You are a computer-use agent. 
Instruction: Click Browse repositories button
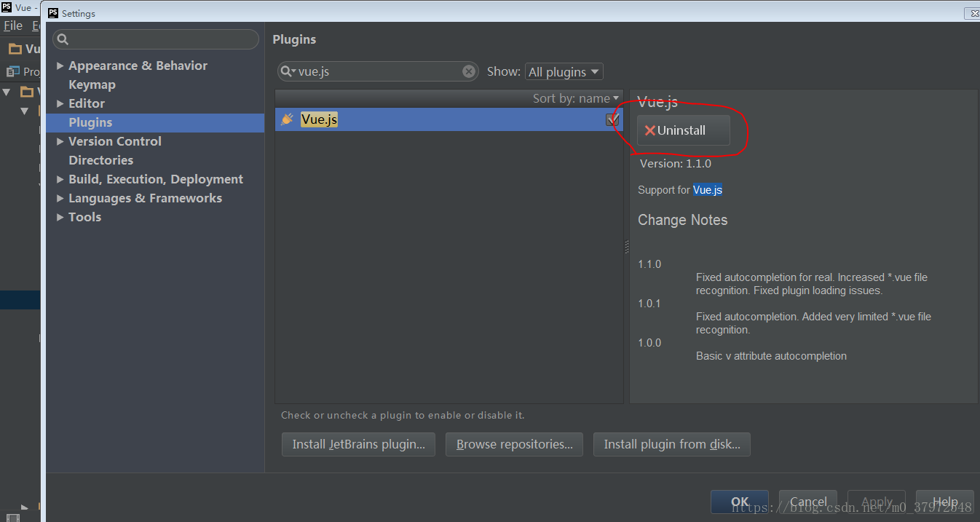tap(514, 444)
